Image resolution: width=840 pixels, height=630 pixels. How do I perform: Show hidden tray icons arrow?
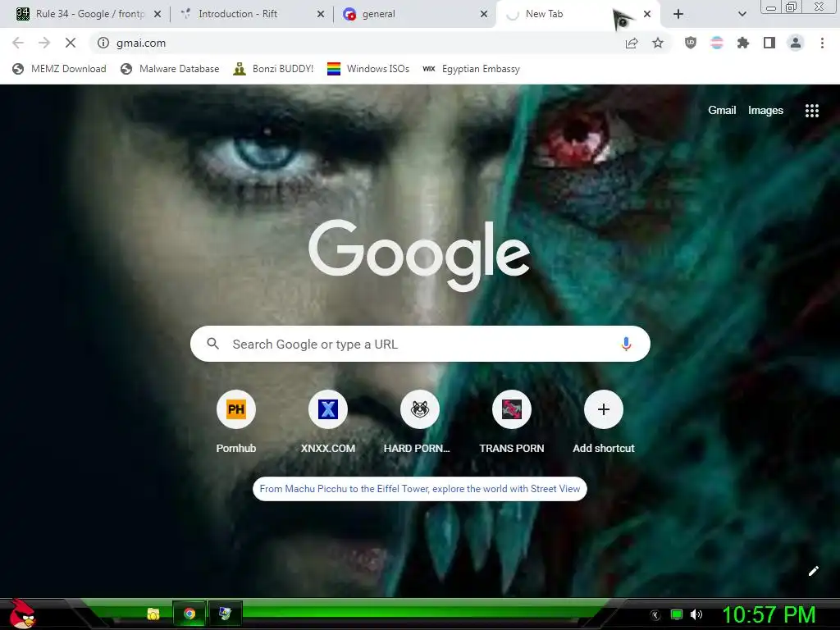(x=655, y=615)
